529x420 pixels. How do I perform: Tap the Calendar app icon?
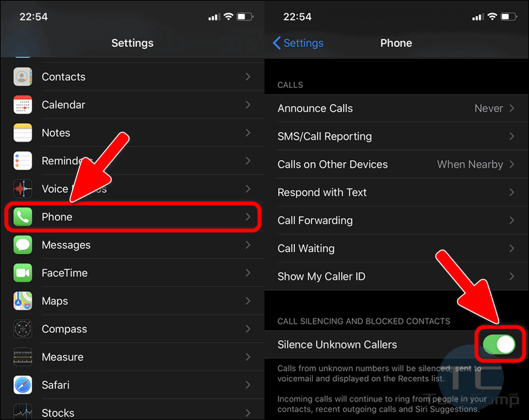click(22, 105)
